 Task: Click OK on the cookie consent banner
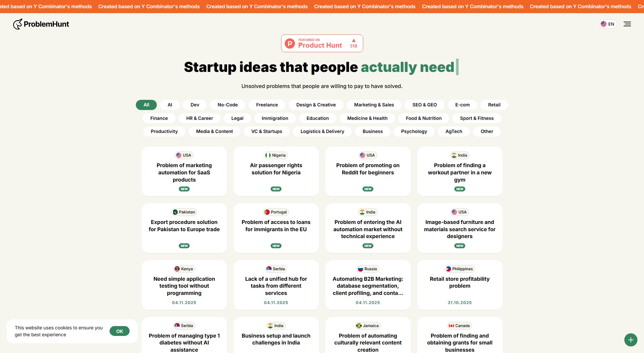click(119, 331)
